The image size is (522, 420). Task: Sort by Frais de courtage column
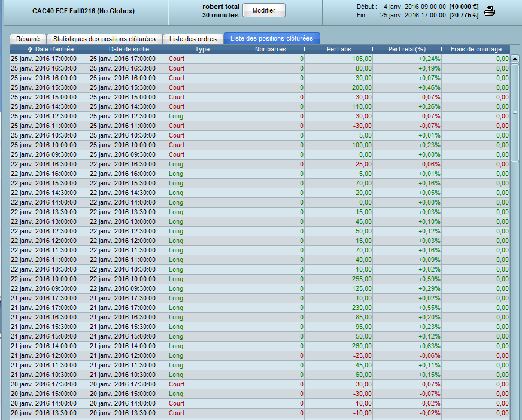476,49
